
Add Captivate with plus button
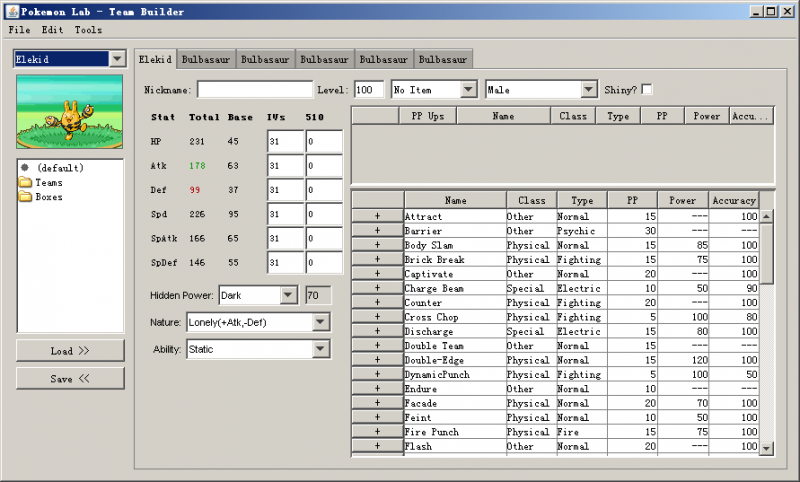click(378, 273)
